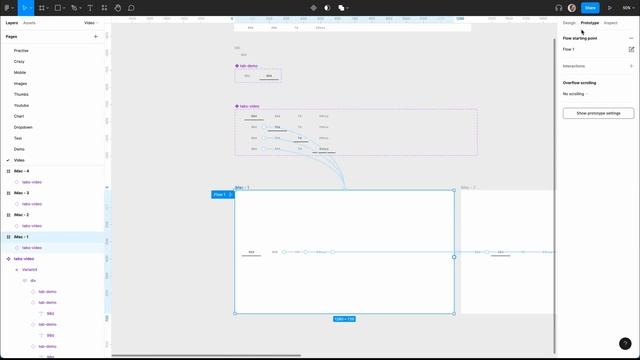Play Flow 1 from canvas badge
This screenshot has height=360, width=640.
(231, 195)
